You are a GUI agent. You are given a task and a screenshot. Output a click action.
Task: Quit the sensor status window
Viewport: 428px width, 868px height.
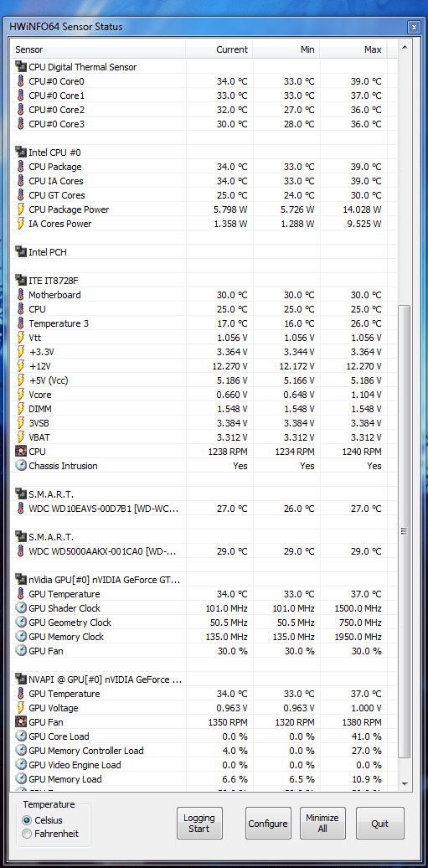tap(379, 823)
